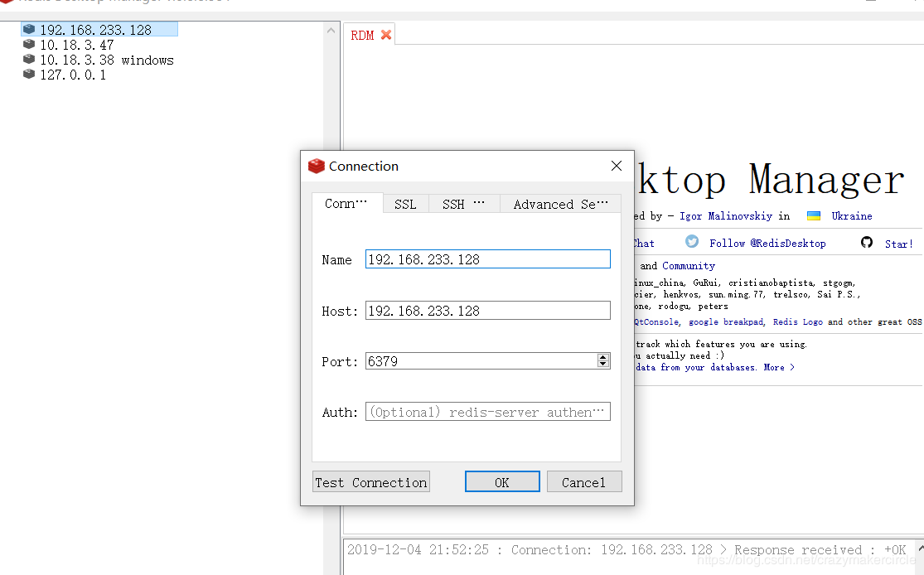The image size is (924, 575).
Task: Click the GitHub octocat icon
Action: coord(866,242)
